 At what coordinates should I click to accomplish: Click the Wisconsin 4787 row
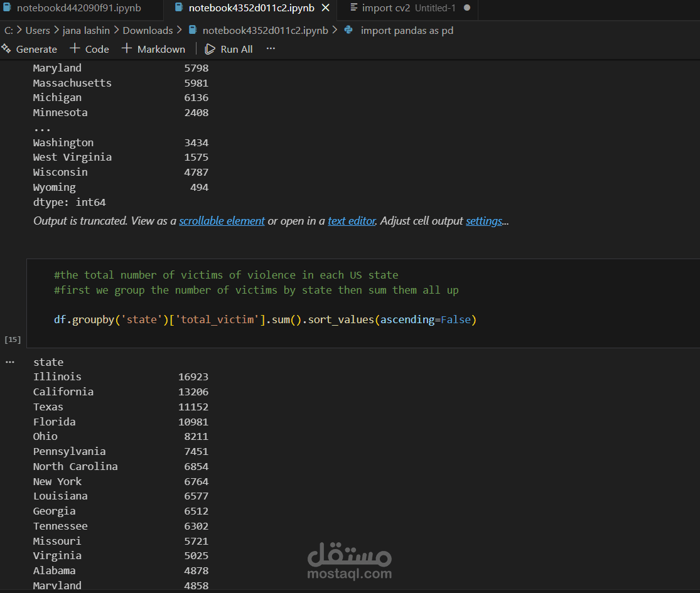121,172
